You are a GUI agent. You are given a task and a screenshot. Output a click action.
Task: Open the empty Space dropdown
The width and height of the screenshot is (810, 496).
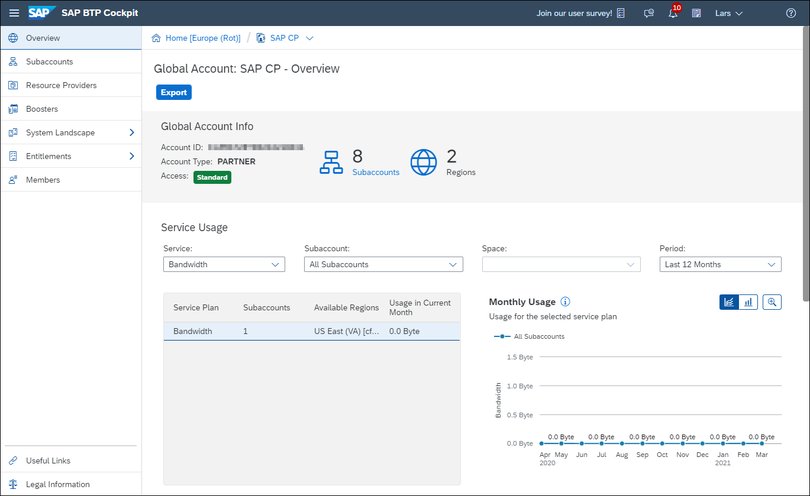click(561, 264)
